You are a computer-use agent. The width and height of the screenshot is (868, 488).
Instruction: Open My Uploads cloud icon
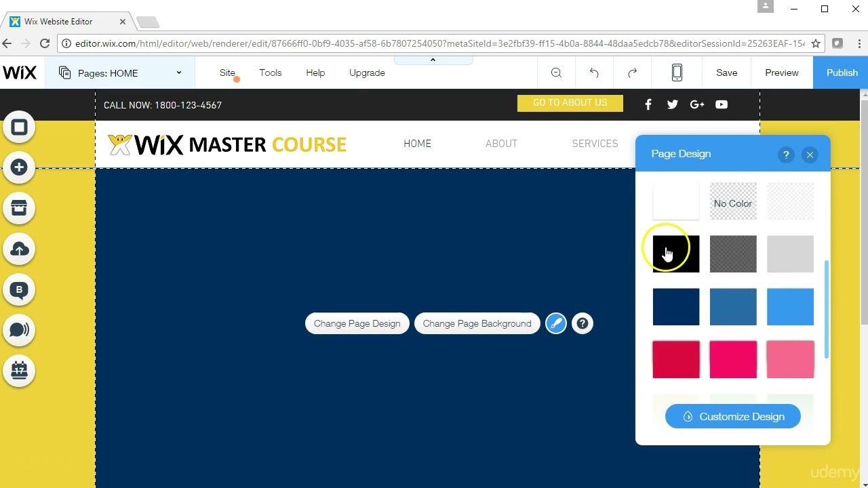coord(19,249)
